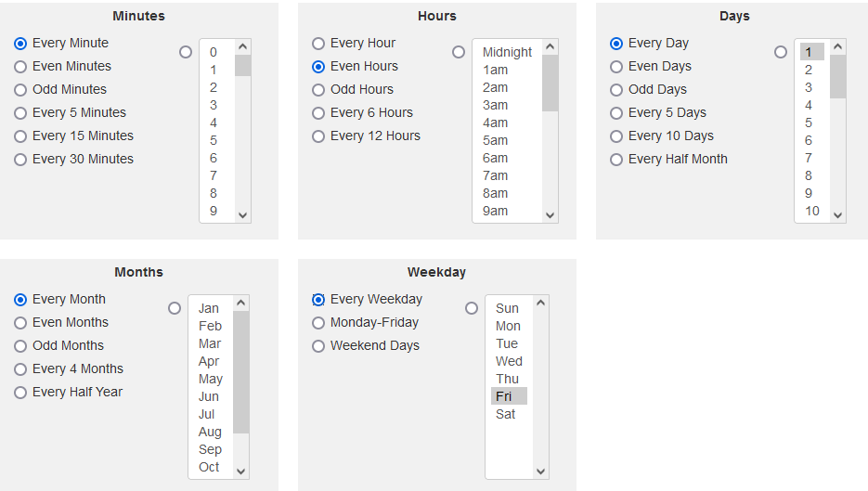Viewport: 868px width, 491px height.
Task: Choose Weekend Days radio button
Action: (318, 346)
